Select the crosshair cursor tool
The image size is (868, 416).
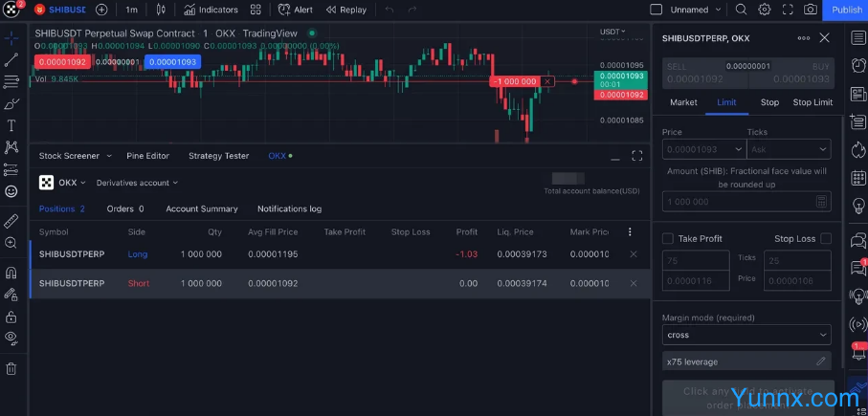(x=11, y=38)
